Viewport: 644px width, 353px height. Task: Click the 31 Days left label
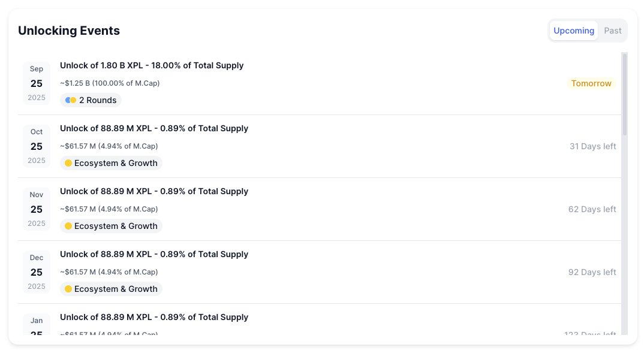pos(592,146)
